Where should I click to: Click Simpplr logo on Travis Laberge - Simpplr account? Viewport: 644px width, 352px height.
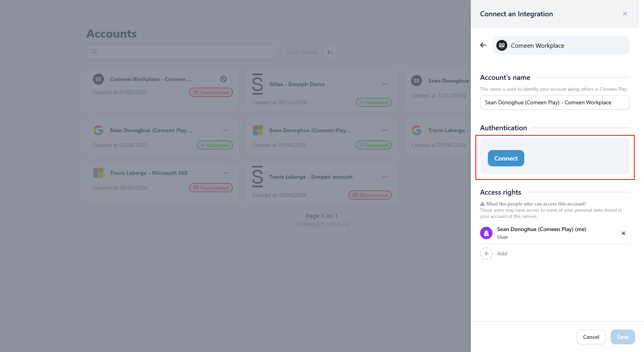point(258,177)
